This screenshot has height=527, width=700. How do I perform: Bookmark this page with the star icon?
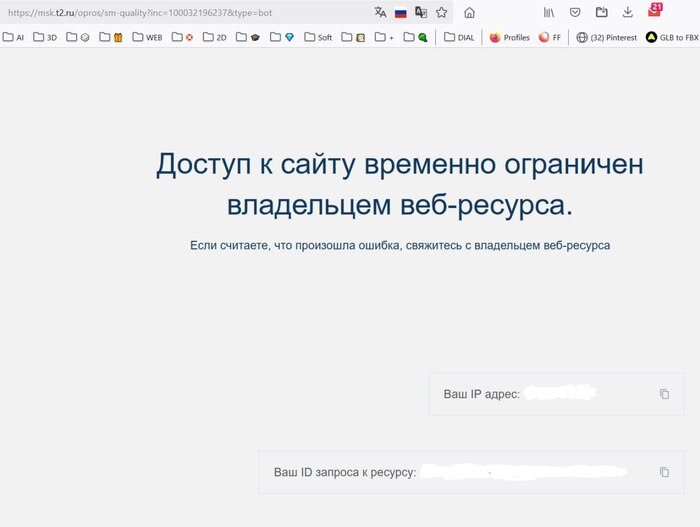point(441,13)
